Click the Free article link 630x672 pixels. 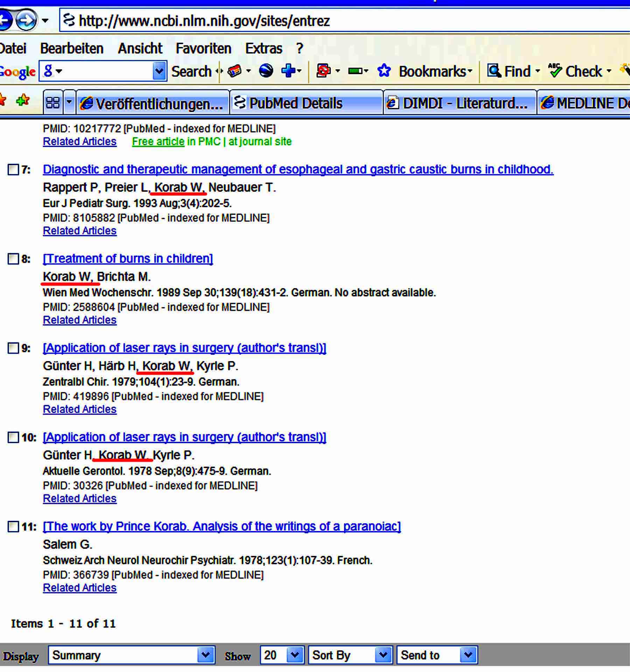pyautogui.click(x=158, y=141)
